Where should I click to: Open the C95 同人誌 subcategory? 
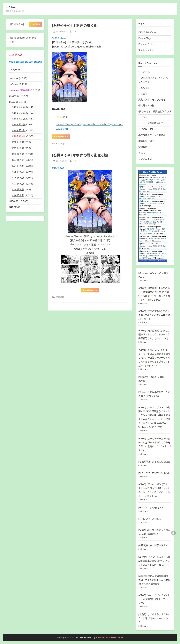tap(18, 172)
